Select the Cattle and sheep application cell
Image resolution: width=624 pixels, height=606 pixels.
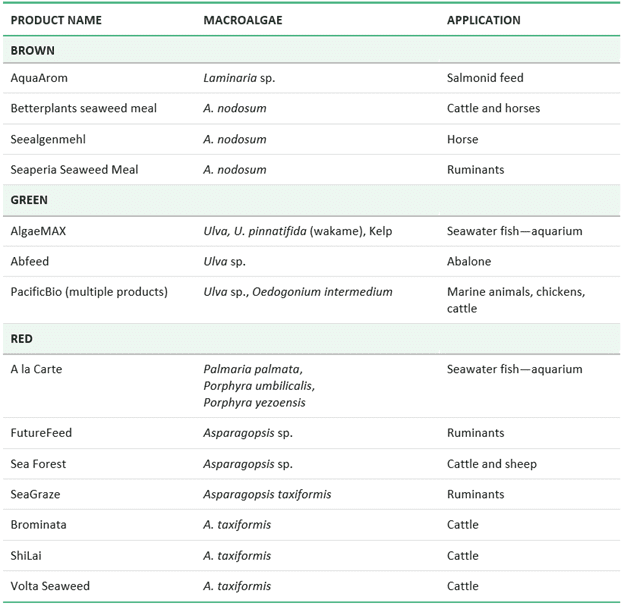point(492,464)
